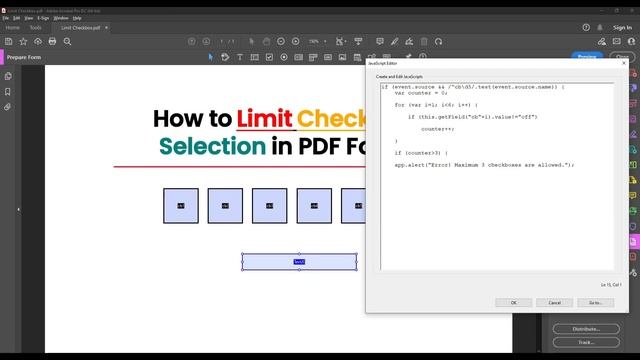This screenshot has height=360, width=640.
Task: Click the magnifier Find icon
Action: point(67,42)
